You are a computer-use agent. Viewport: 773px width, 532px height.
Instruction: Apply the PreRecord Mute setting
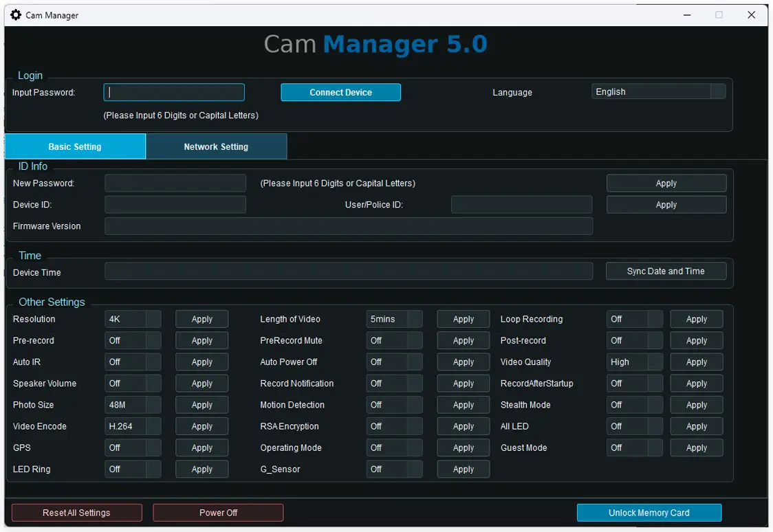[x=464, y=340]
